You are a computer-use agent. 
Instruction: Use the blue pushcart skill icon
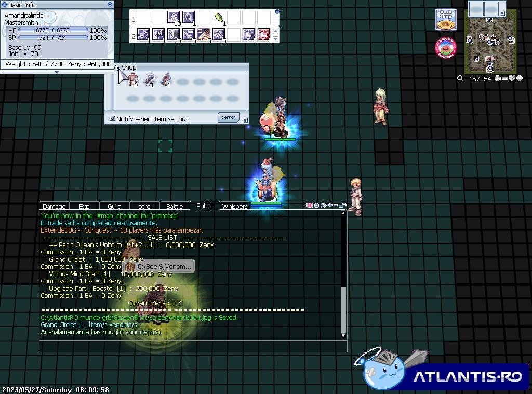tap(249, 35)
